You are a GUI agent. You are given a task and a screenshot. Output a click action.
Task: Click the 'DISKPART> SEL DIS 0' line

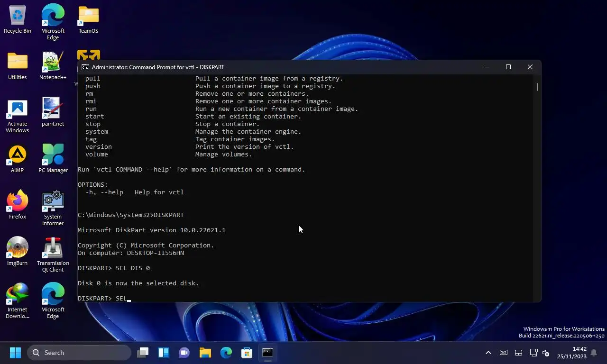pos(114,268)
